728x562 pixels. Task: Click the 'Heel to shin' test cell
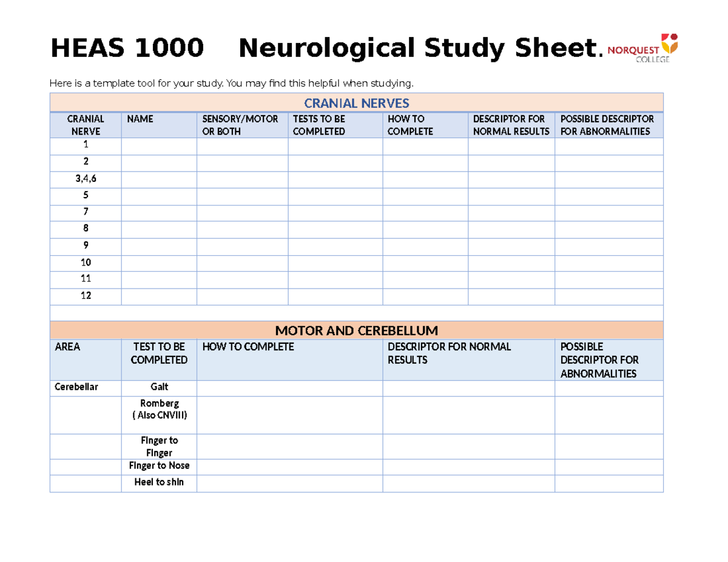159,484
